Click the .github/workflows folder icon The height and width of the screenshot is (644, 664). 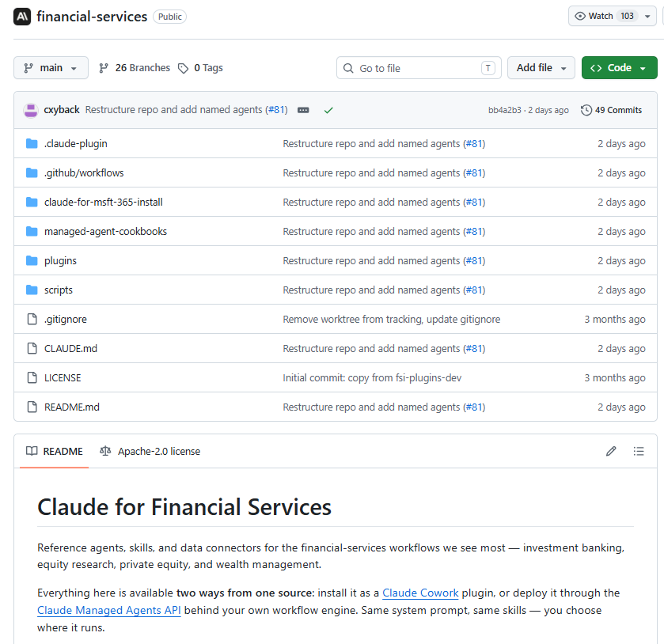point(32,172)
